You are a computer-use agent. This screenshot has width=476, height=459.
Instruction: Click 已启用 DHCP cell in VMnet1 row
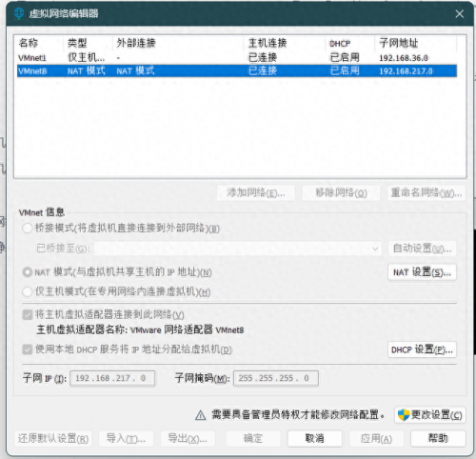pos(345,58)
